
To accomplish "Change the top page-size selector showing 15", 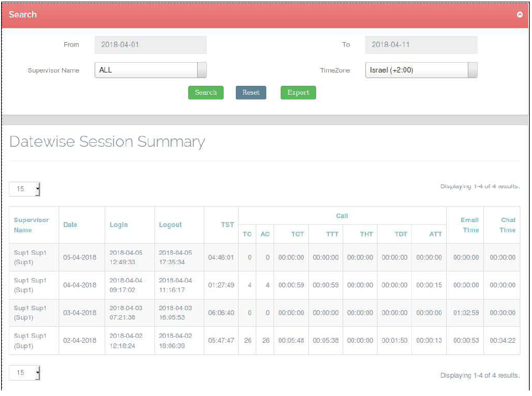I will [25, 189].
